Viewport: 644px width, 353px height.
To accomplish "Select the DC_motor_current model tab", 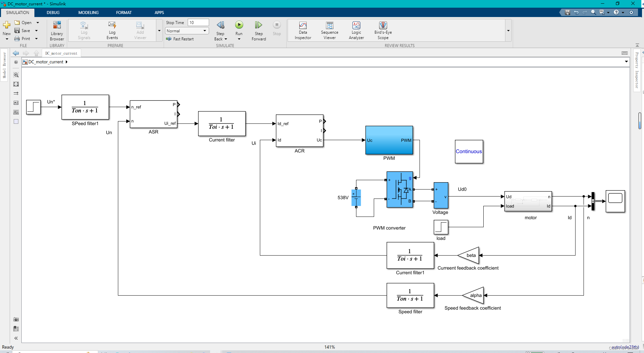I will click(x=61, y=53).
